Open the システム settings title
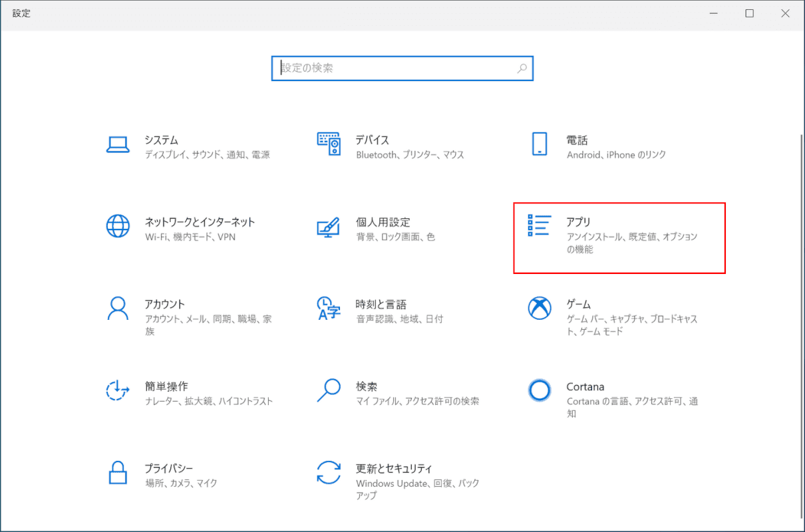Screen dimensions: 805x532 click(x=162, y=140)
